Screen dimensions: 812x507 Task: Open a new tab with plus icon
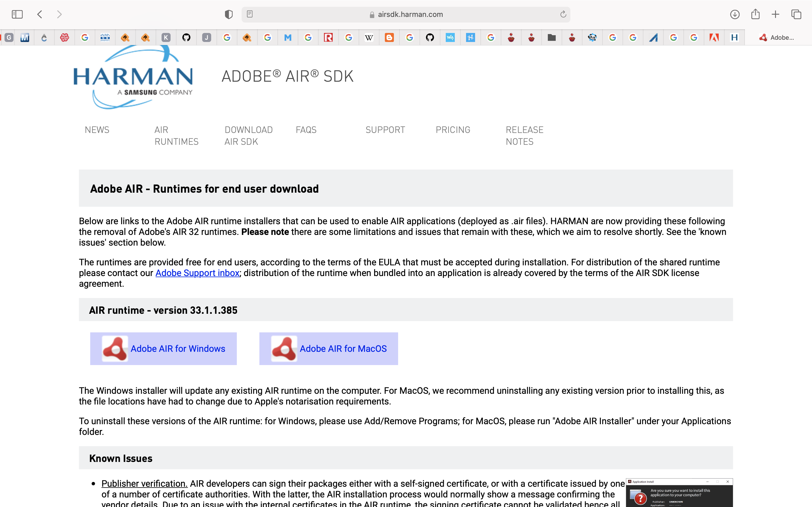point(775,14)
